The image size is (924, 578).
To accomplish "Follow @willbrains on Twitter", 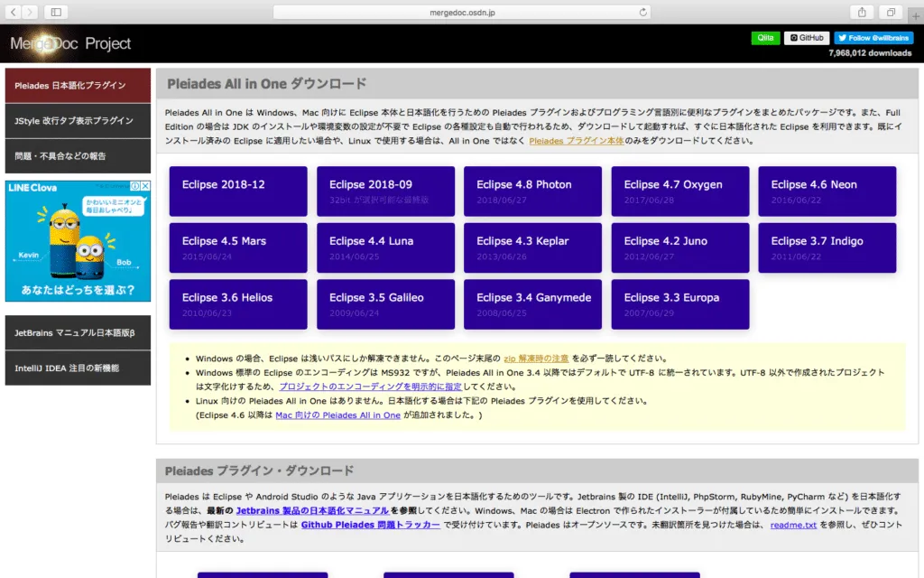I will [x=873, y=38].
